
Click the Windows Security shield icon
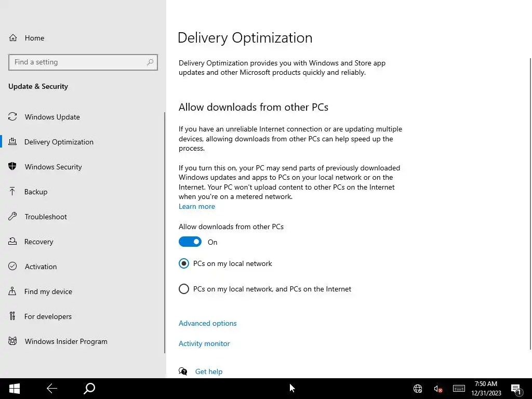point(12,166)
